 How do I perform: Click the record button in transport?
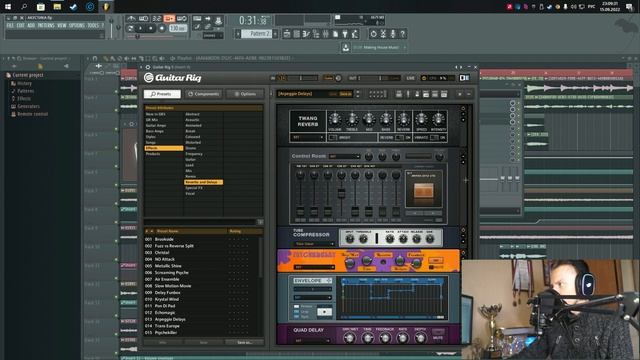[162, 28]
